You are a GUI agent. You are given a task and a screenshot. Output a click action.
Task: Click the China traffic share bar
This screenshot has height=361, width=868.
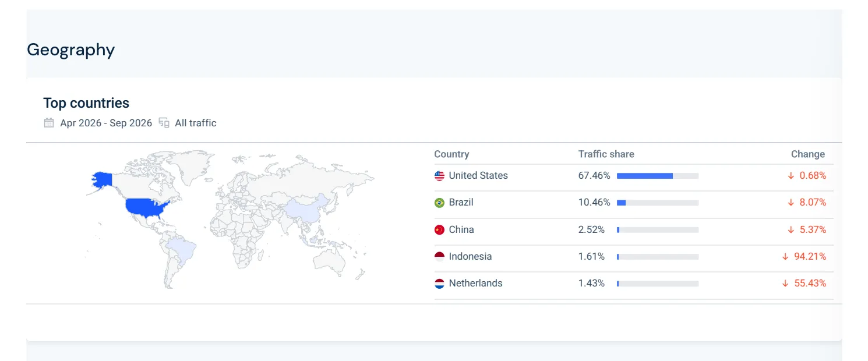click(658, 230)
